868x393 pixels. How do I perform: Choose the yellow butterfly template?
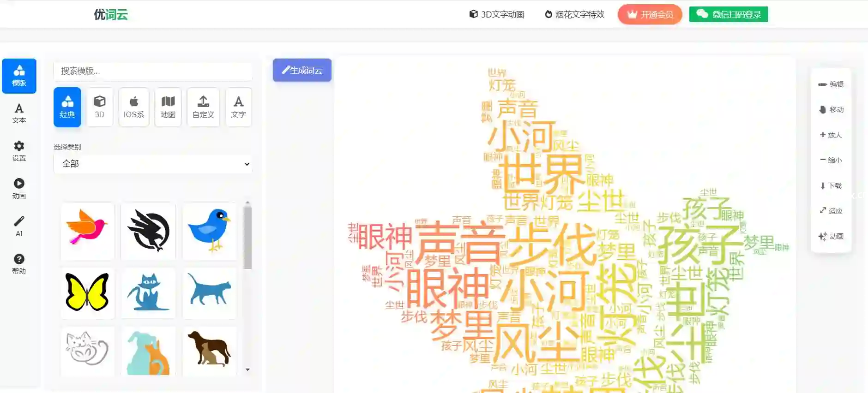87,292
